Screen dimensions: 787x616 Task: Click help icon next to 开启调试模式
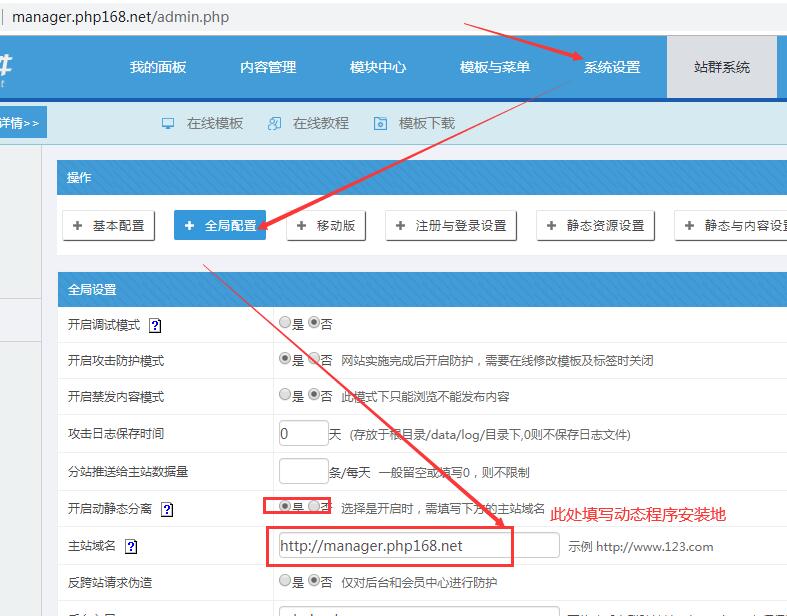click(155, 325)
